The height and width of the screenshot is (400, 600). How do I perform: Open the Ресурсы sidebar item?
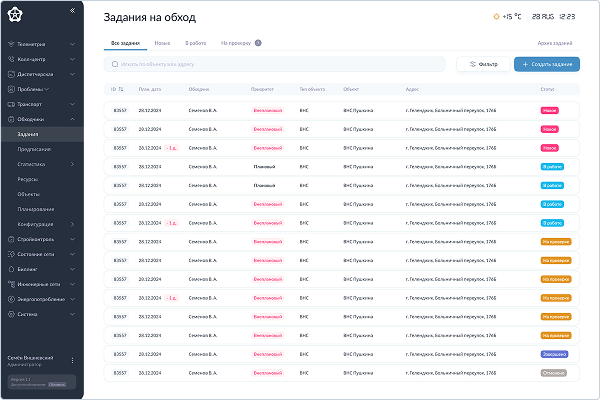28,179
